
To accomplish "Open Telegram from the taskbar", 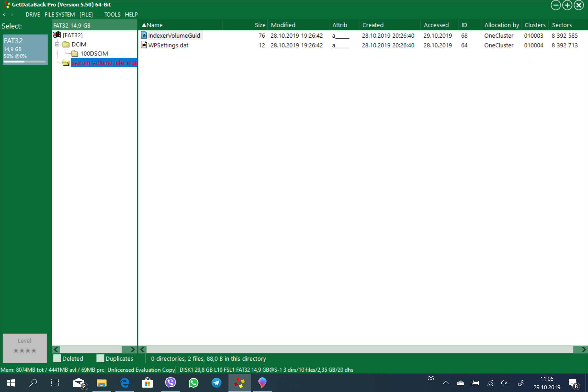I will click(x=216, y=383).
